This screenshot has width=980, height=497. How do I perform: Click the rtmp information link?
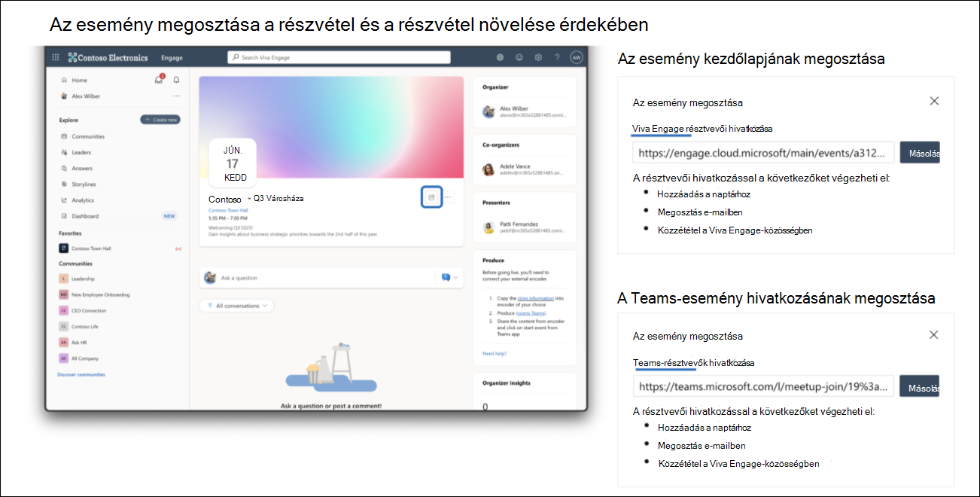pyautogui.click(x=535, y=298)
